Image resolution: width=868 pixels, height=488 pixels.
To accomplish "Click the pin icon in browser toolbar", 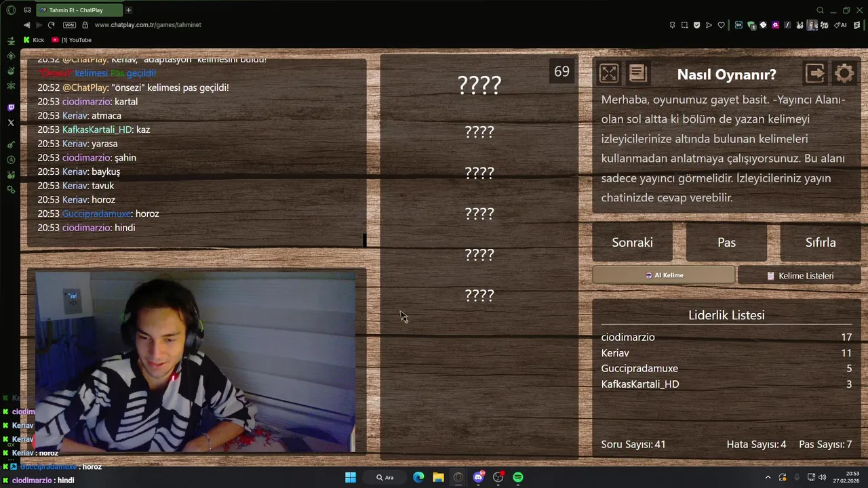I will (x=672, y=25).
